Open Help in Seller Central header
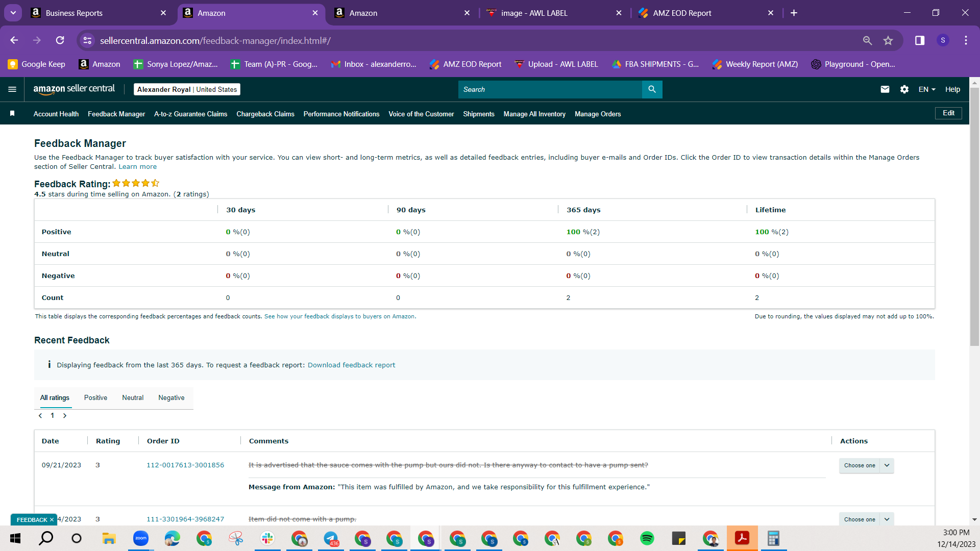The height and width of the screenshot is (551, 980). pyautogui.click(x=952, y=89)
